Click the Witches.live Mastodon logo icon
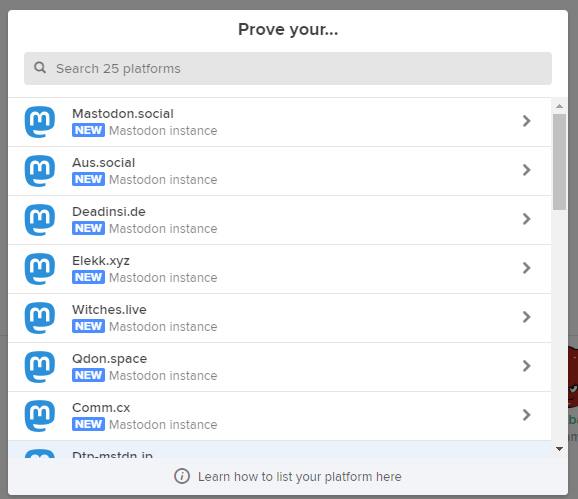 [x=40, y=318]
